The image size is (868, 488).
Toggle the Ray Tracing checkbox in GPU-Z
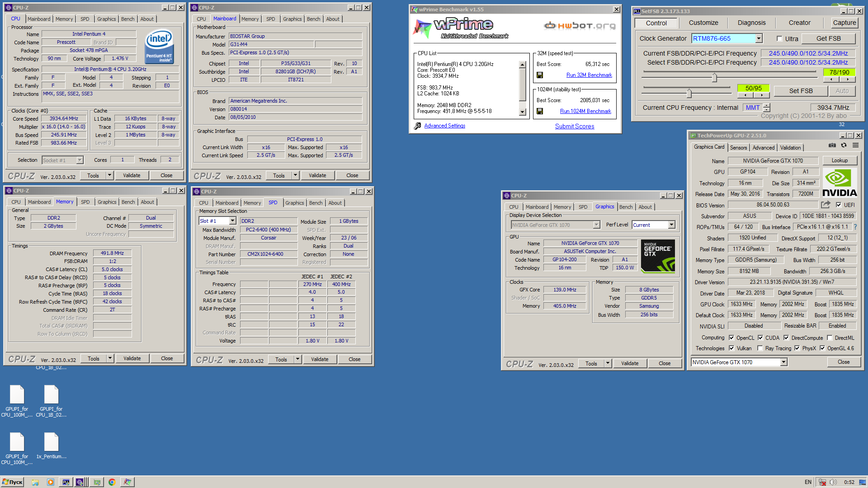[760, 348]
